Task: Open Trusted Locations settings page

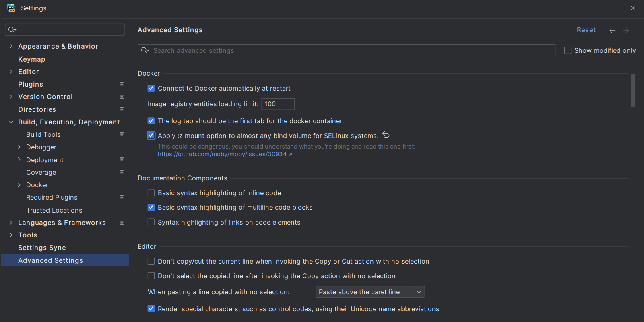Action: coord(54,210)
